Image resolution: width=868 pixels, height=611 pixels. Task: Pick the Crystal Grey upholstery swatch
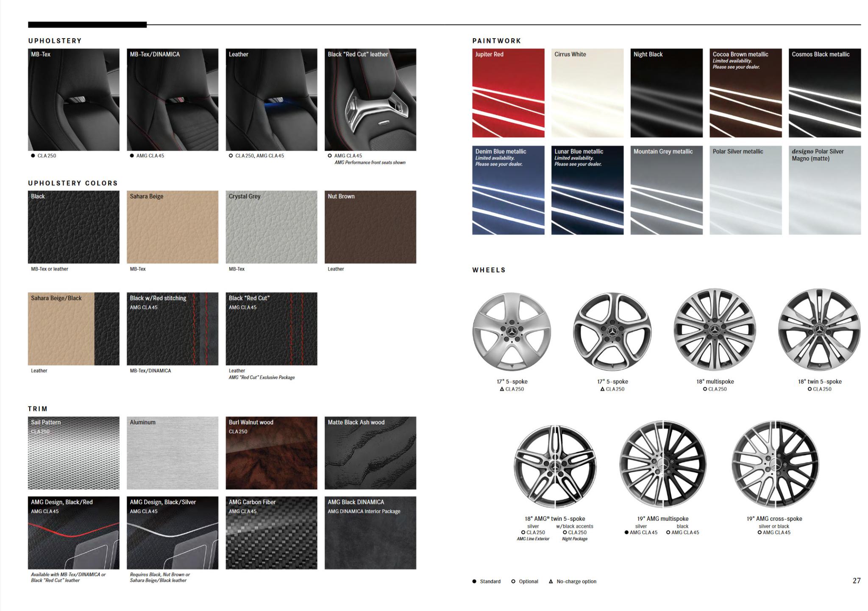[x=271, y=227]
